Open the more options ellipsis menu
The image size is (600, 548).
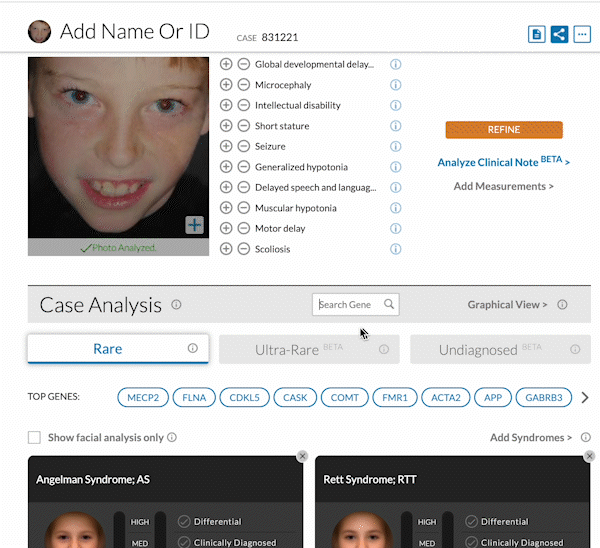[x=581, y=34]
